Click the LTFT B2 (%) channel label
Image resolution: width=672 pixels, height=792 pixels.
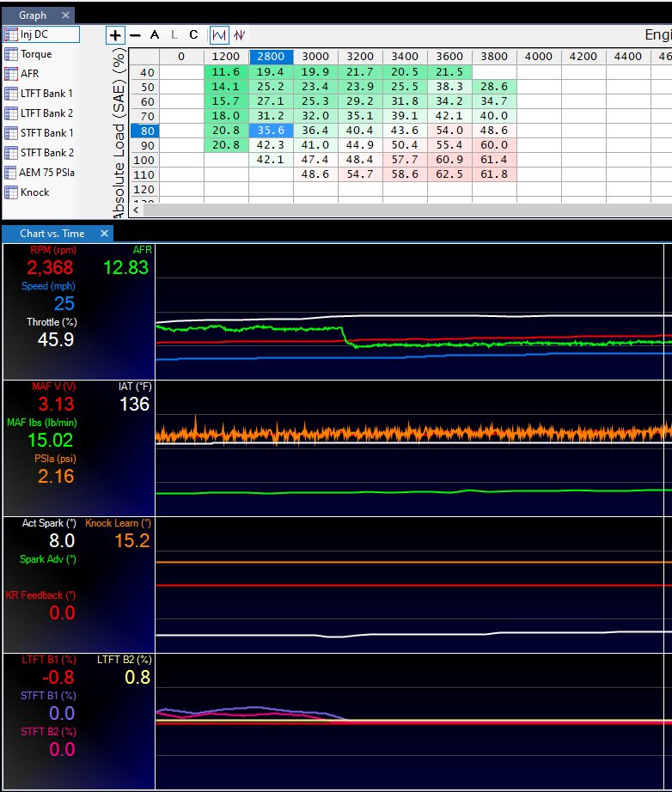tap(125, 660)
